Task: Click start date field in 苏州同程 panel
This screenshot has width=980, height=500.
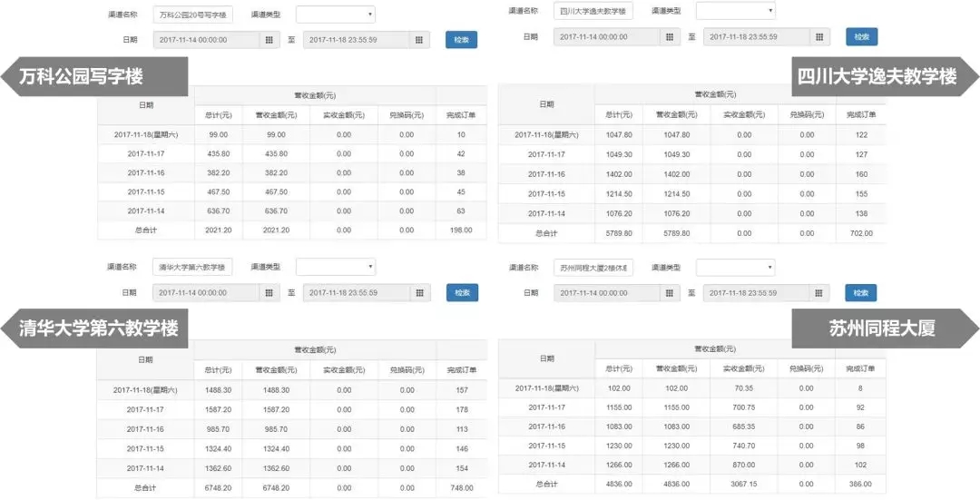Action: 607,292
